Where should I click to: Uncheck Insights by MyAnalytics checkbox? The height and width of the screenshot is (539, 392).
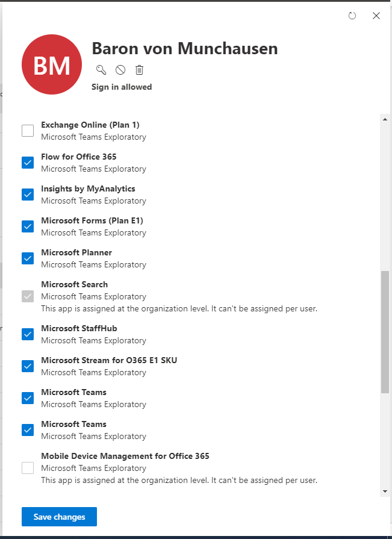[28, 195]
